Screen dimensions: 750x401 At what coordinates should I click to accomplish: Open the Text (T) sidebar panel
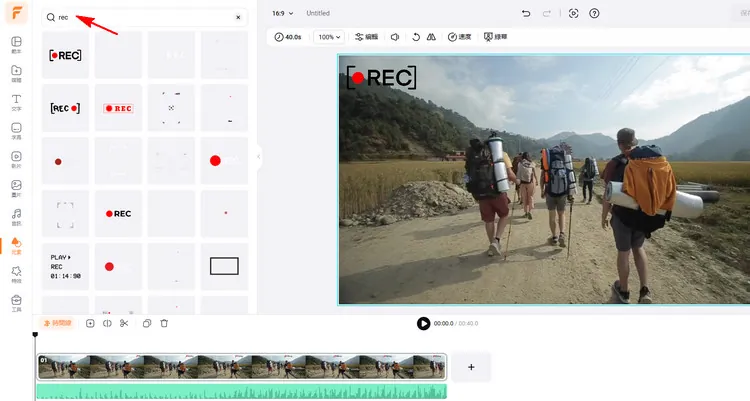(x=16, y=102)
